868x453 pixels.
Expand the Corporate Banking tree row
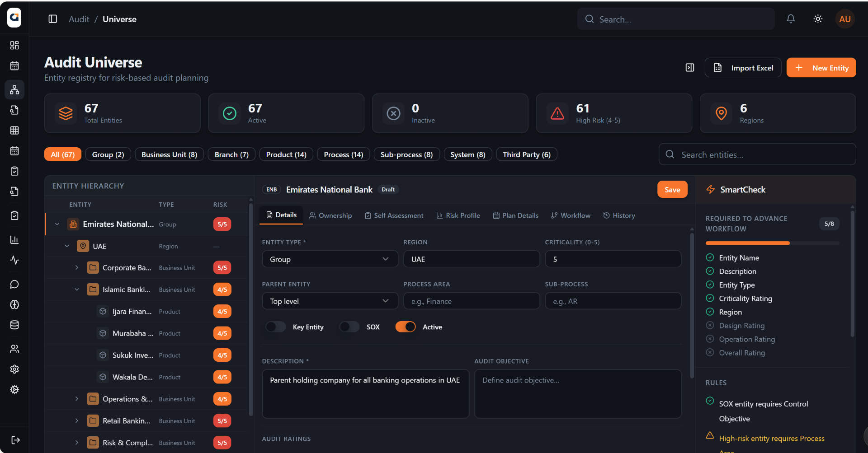point(77,268)
